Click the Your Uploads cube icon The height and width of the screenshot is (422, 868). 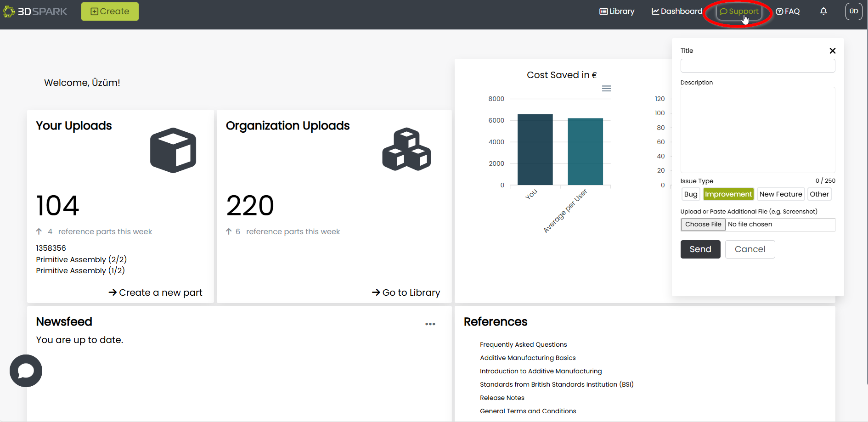(x=173, y=150)
